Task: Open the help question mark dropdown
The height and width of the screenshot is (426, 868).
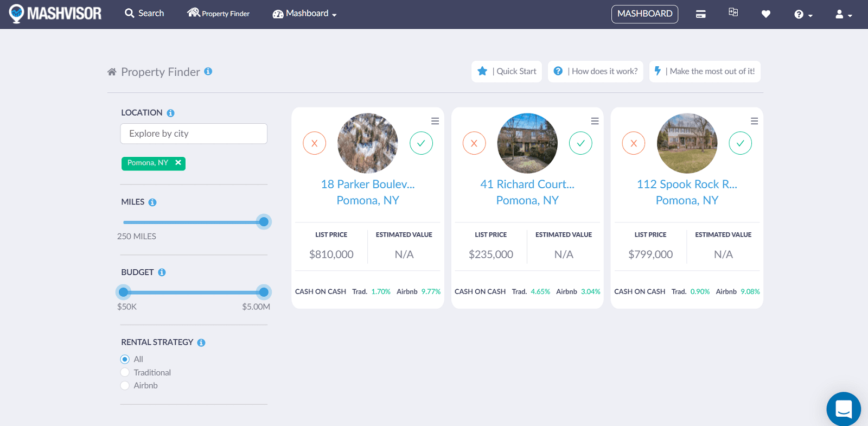Action: [803, 15]
